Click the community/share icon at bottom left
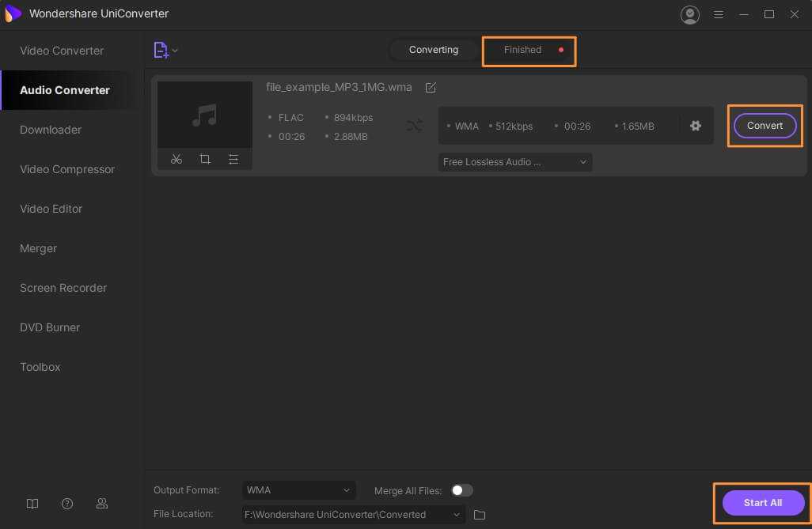Image resolution: width=812 pixels, height=529 pixels. click(102, 504)
